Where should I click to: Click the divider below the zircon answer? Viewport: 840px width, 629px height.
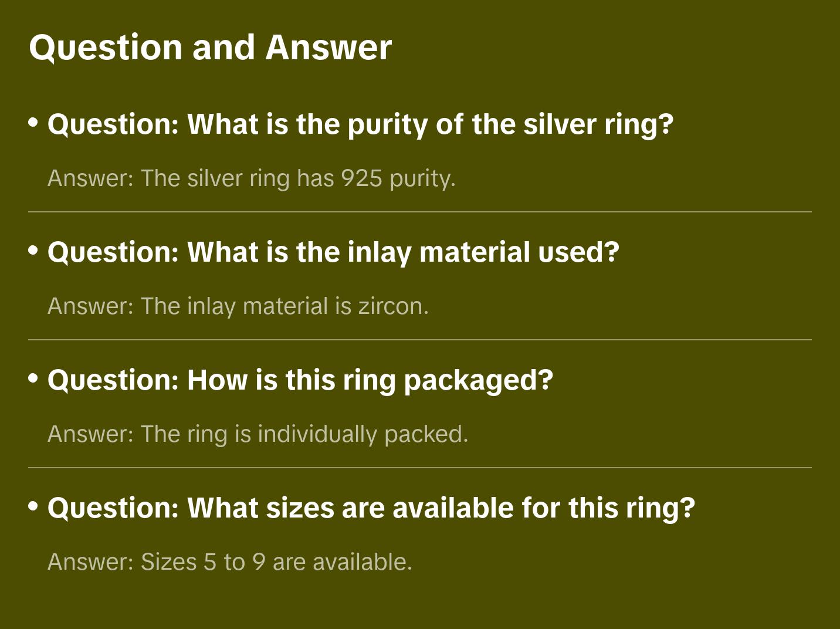419,340
